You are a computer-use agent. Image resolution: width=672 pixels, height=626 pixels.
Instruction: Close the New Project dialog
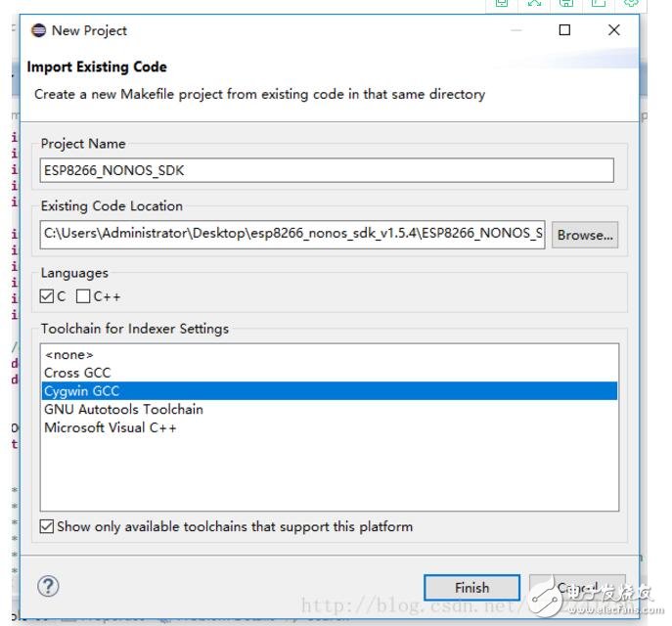pyautogui.click(x=613, y=30)
